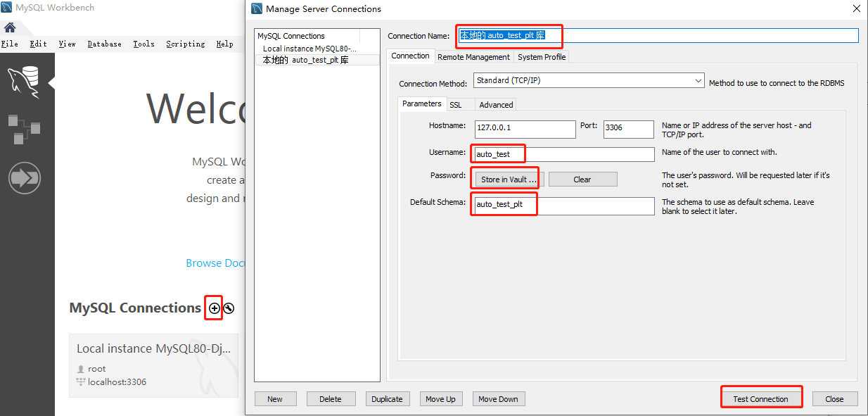Switch to the System Profile tab
Screen dimensions: 868x416
pos(542,57)
